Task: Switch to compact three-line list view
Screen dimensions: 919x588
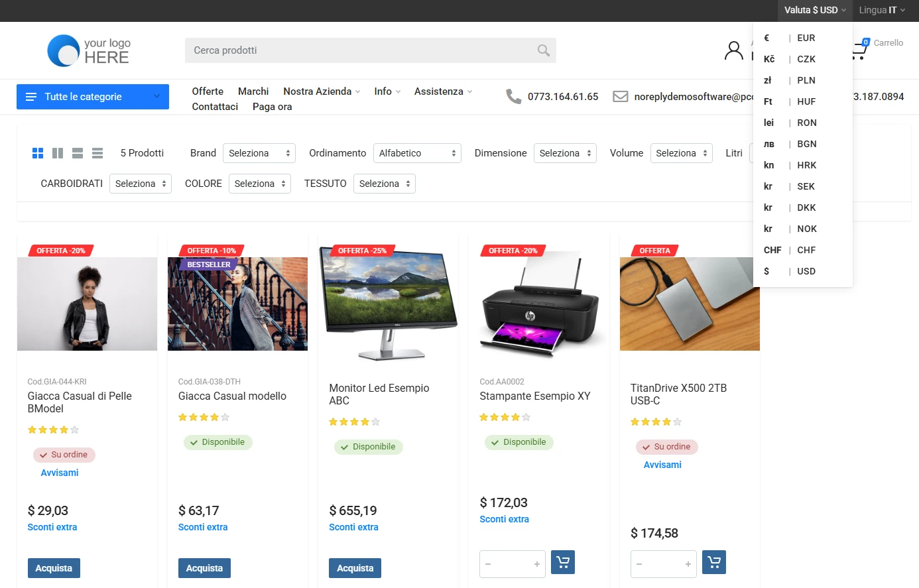Action: tap(97, 153)
